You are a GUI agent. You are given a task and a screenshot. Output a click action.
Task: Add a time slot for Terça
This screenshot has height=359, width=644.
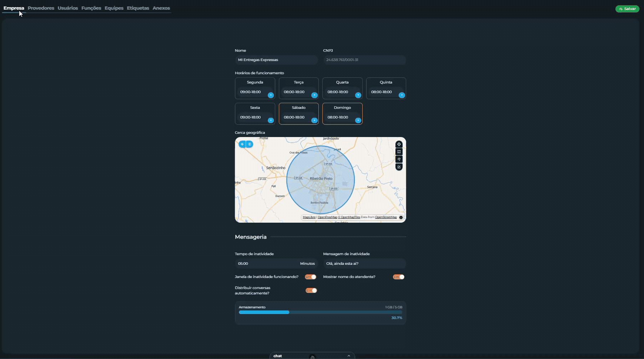tap(314, 95)
